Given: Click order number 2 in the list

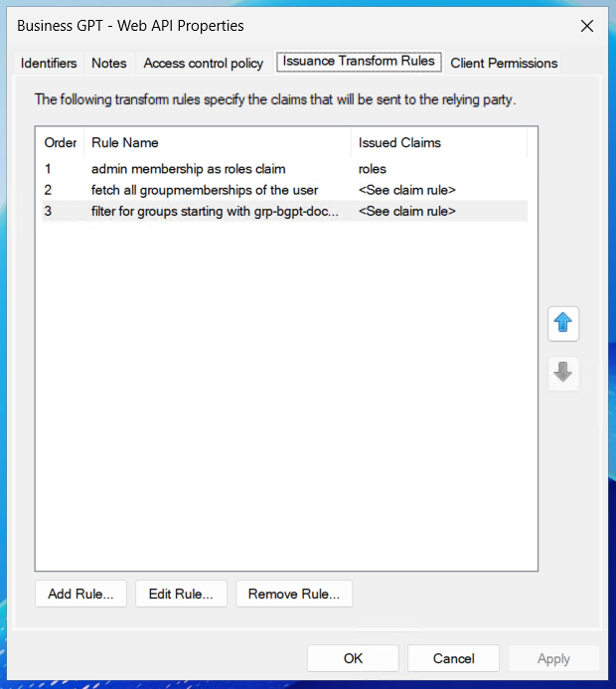Looking at the screenshot, I should 48,190.
